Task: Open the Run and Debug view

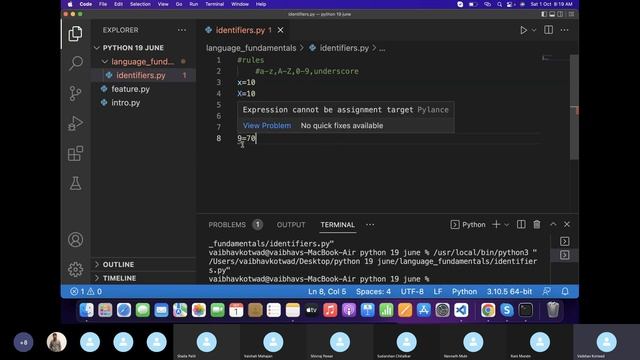Action: tap(76, 123)
